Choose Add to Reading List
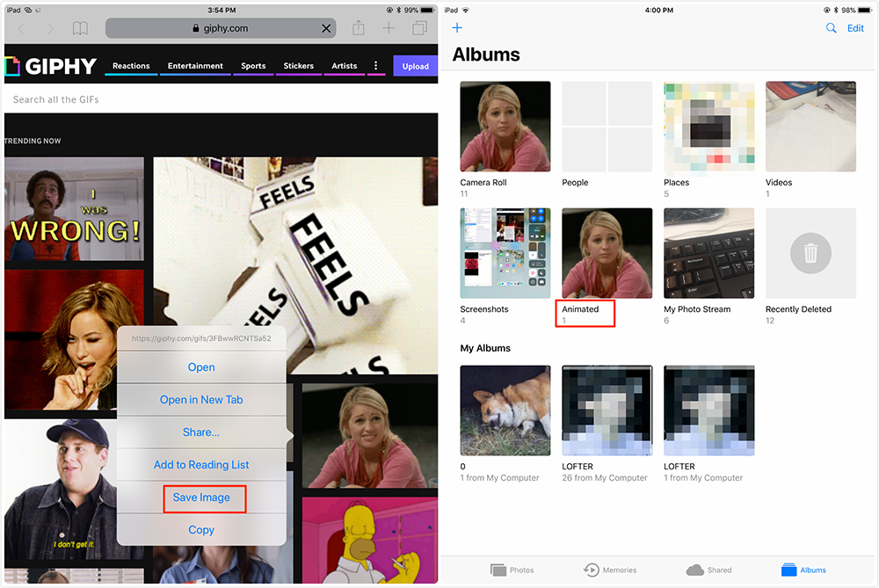The height and width of the screenshot is (588, 879). 201,465
